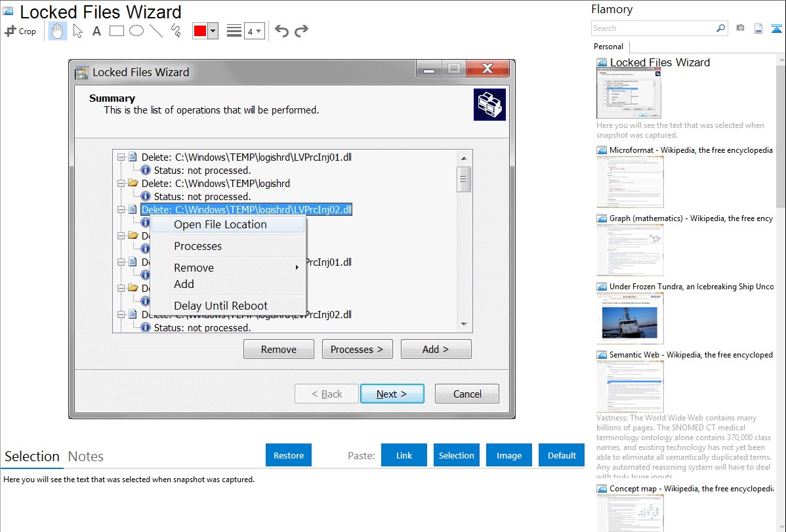Choose the arrow pointer tool
Screen dimensions: 786x532
pyautogui.click(x=77, y=31)
